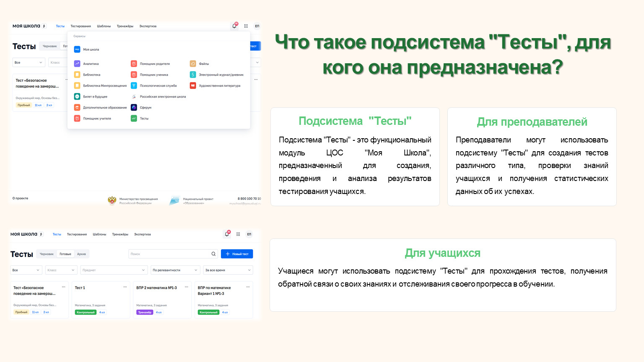Screen dimensions: 644x362
Task: Open Дополнительное образование service
Action: pyautogui.click(x=101, y=108)
